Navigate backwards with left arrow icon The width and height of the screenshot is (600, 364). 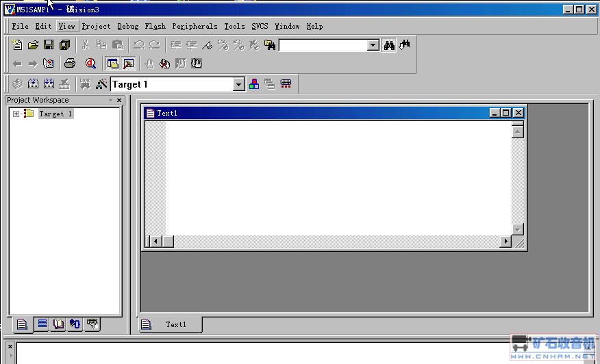17,64
